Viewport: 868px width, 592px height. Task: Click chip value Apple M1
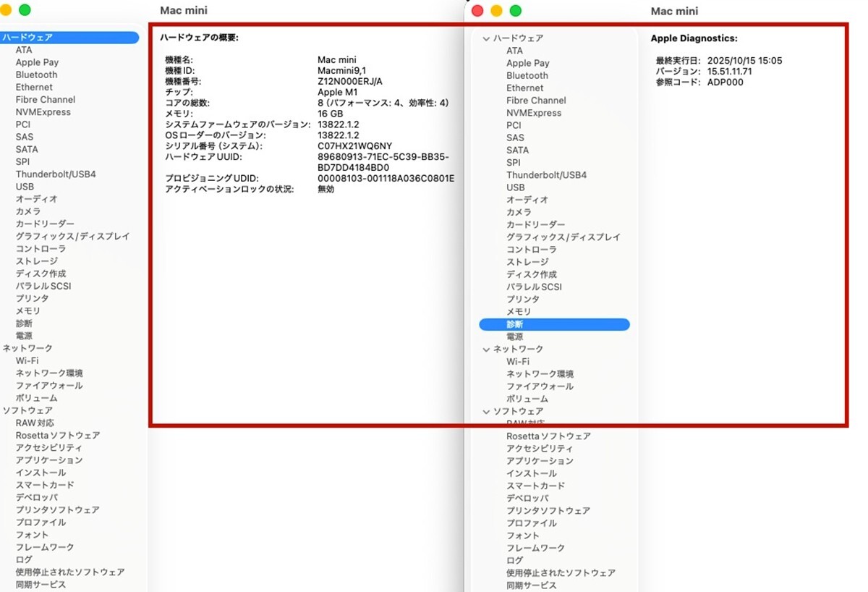pos(337,93)
